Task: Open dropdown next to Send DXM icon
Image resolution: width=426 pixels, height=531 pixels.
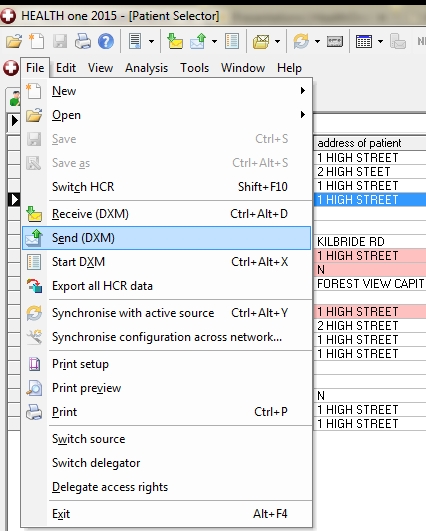Action: [214, 42]
